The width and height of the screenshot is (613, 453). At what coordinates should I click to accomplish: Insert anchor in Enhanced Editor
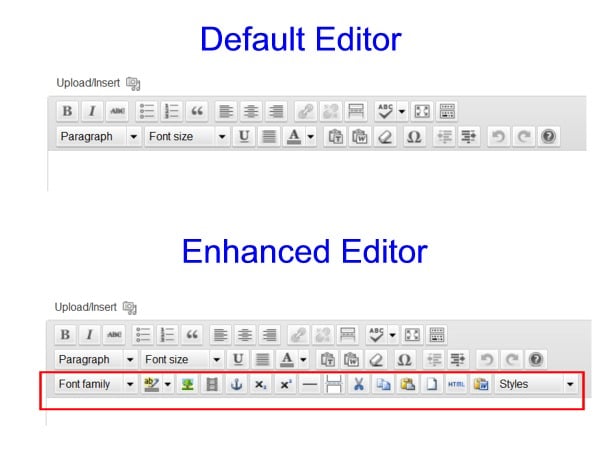point(236,384)
